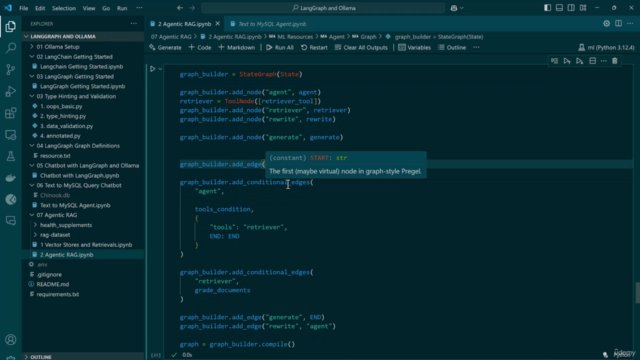
Task: Open Copilot icon in title bar
Action: pyautogui.click(x=454, y=8)
